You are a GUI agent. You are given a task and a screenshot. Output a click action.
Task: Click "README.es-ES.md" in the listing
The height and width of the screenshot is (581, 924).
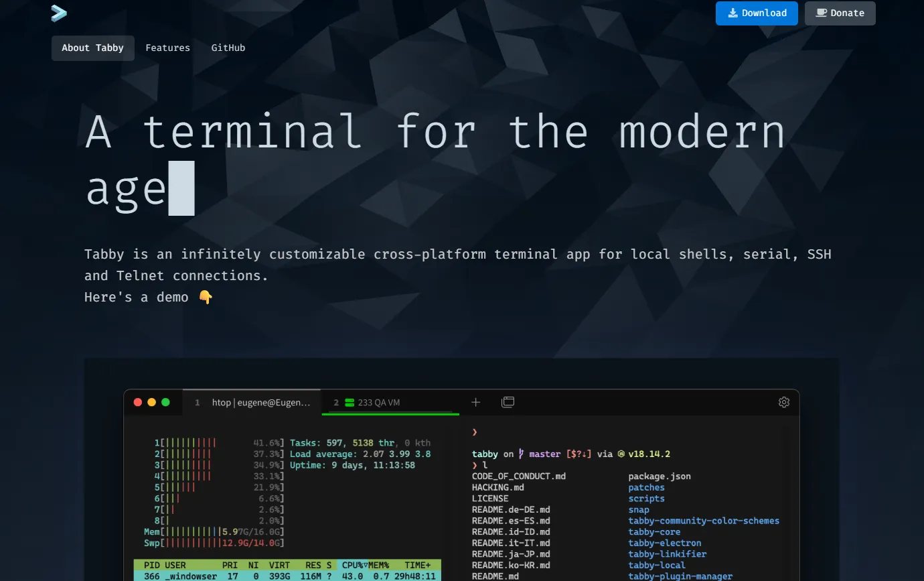511,521
